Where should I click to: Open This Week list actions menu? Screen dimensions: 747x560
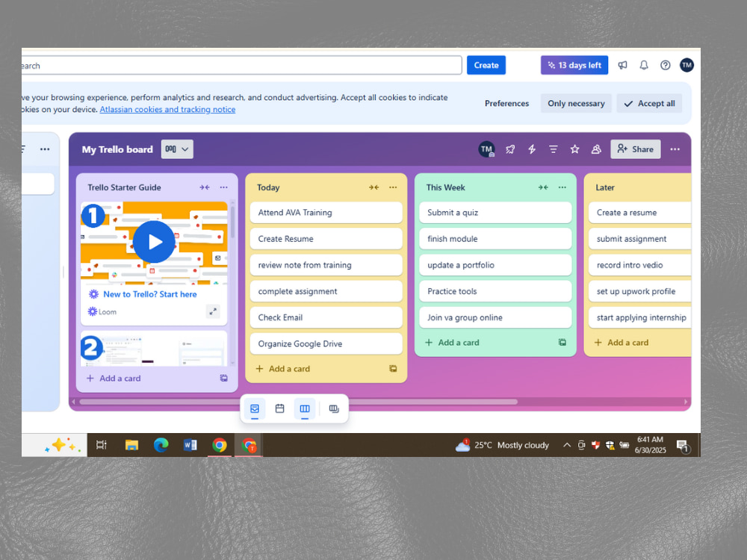coord(562,187)
